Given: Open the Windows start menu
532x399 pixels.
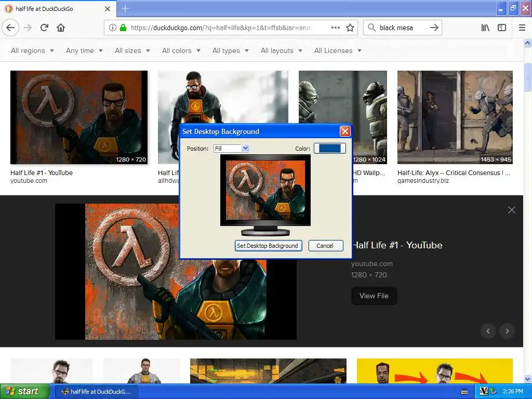Looking at the screenshot, I should 24,391.
